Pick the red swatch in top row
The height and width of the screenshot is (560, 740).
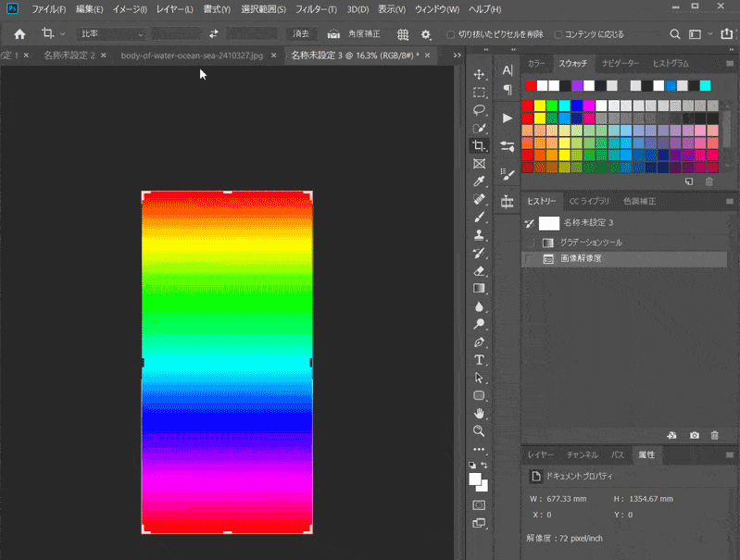pos(531,85)
